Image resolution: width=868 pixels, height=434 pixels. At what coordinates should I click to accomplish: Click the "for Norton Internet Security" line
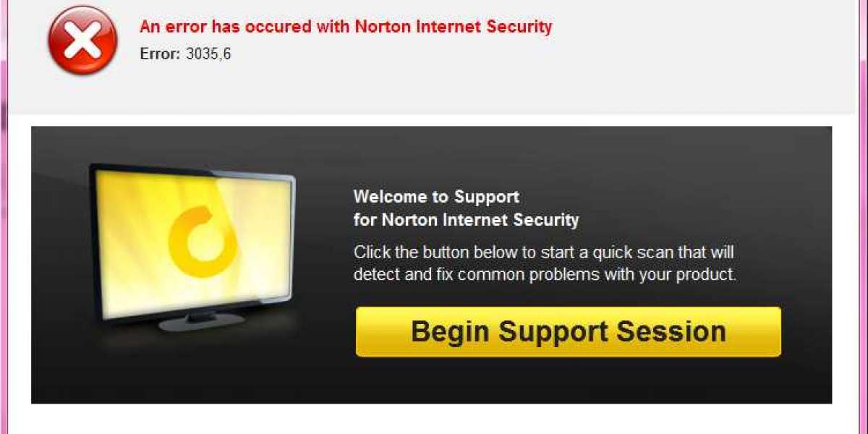pyautogui.click(x=466, y=219)
